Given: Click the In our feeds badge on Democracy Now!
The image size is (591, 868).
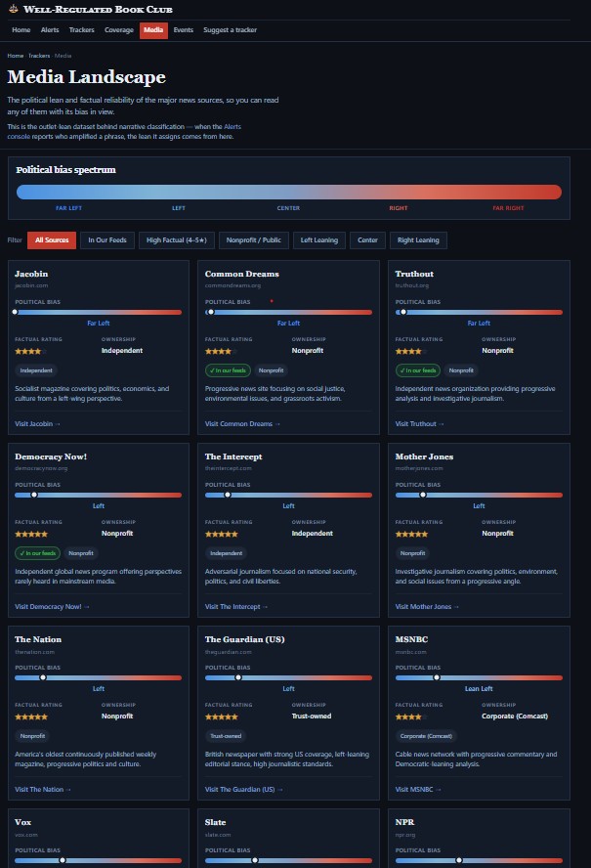Looking at the screenshot, I should [38, 553].
